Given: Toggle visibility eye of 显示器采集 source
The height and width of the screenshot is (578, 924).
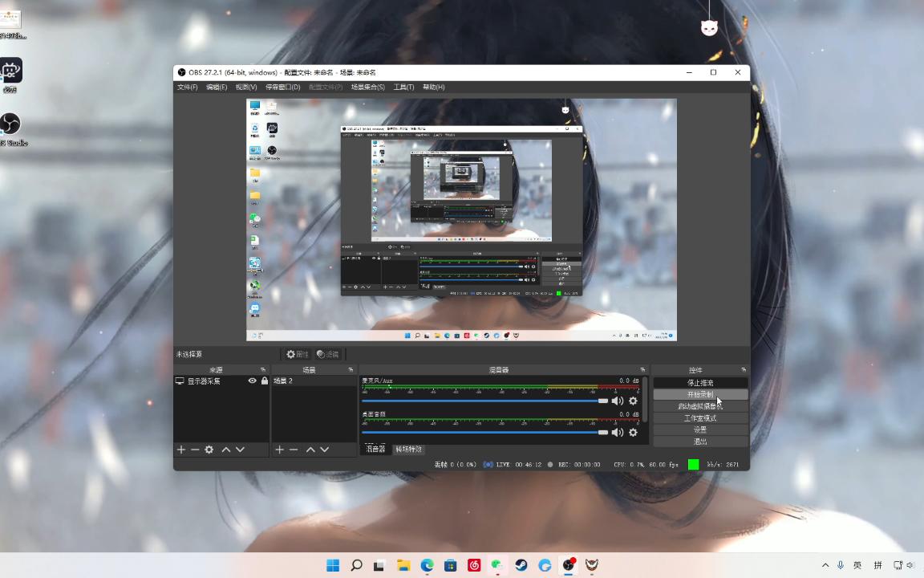Looking at the screenshot, I should (x=252, y=381).
